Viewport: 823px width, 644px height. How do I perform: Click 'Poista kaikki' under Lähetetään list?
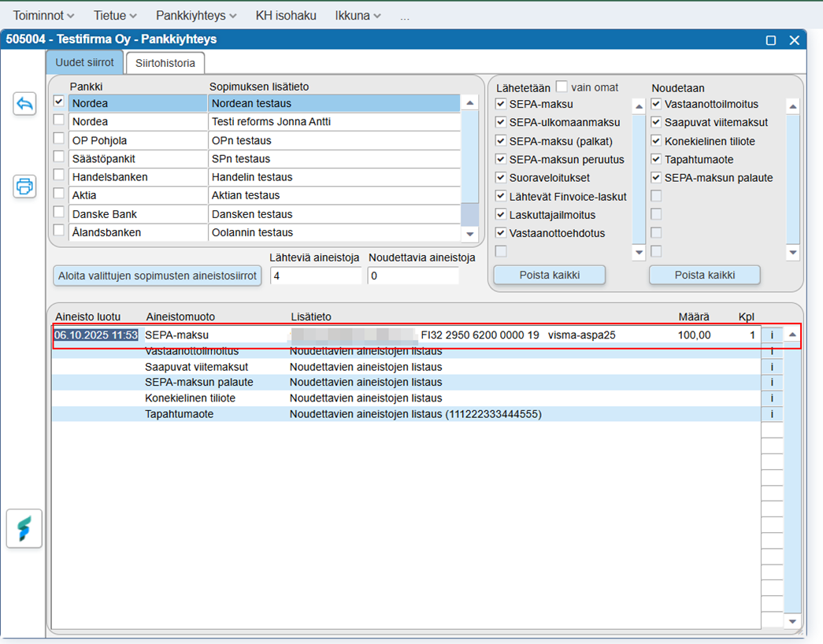549,275
